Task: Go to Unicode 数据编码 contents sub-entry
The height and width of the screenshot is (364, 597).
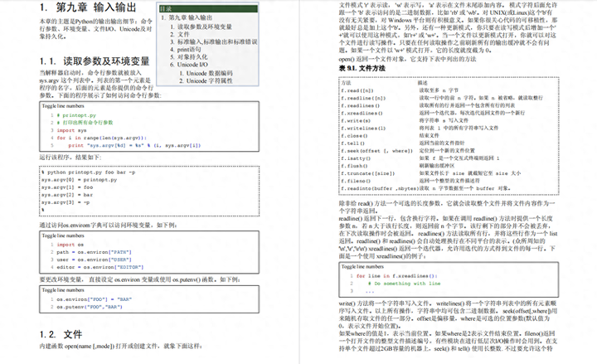Action: tap(210, 73)
